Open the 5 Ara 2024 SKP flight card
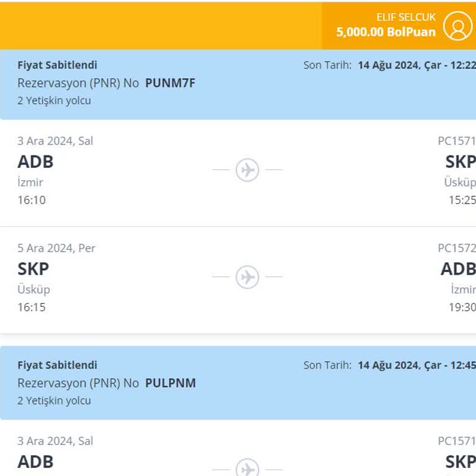Viewport: 476px width, 476px height. point(124,279)
